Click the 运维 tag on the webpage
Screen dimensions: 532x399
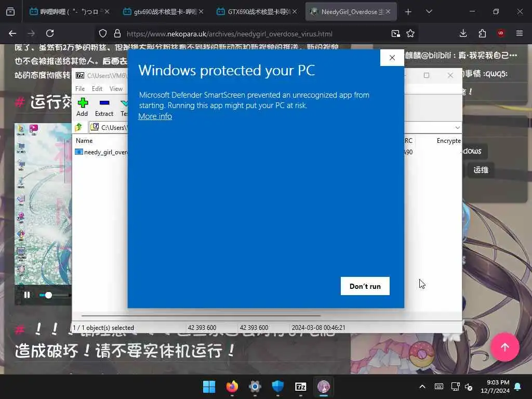(x=481, y=170)
